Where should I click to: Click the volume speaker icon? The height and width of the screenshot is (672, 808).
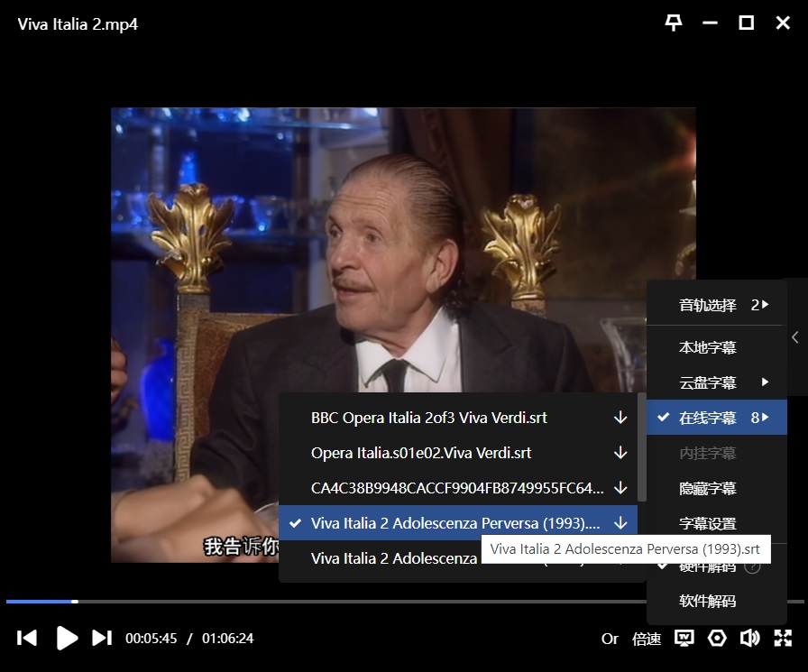click(749, 639)
